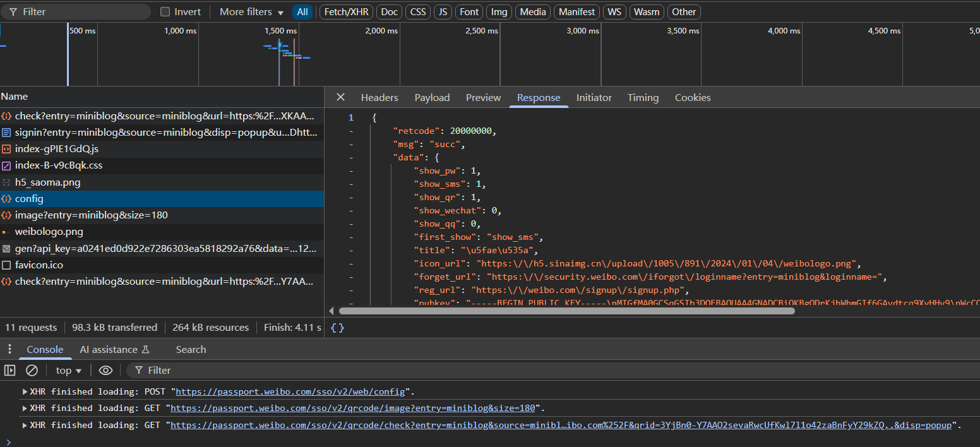Clear the console with the circle-slash icon
This screenshot has width=980, height=447.
coord(32,371)
